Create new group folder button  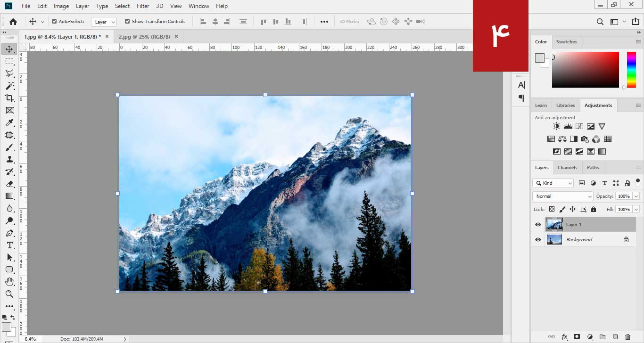point(603,336)
